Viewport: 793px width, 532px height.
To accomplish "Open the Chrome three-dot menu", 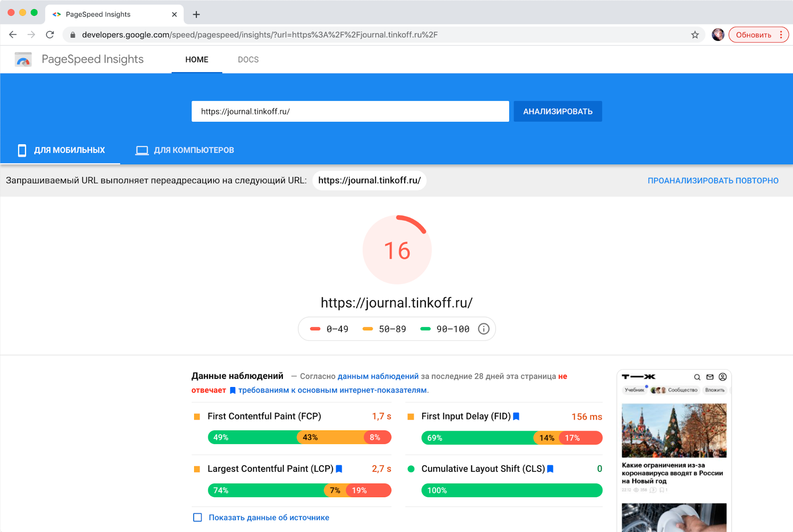I will (781, 35).
